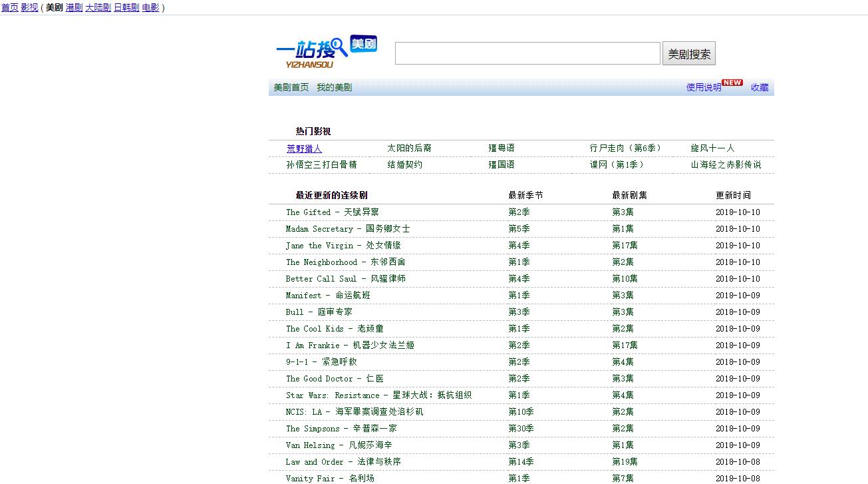Open NCIS: LA - 海军罪案调查处洛杉矶

[x=355, y=412]
